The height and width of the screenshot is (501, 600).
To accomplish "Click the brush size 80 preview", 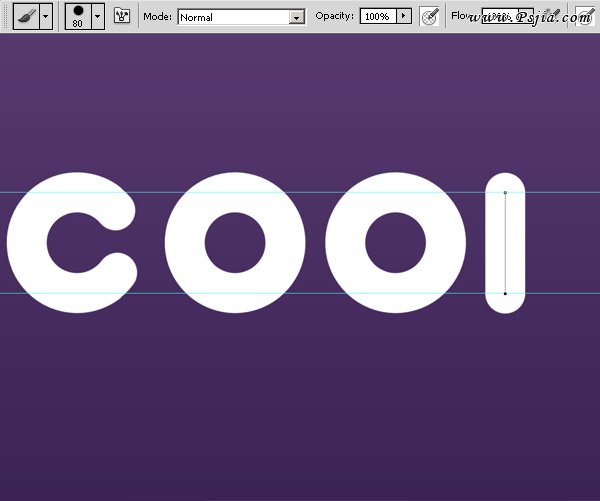I will 78,16.
